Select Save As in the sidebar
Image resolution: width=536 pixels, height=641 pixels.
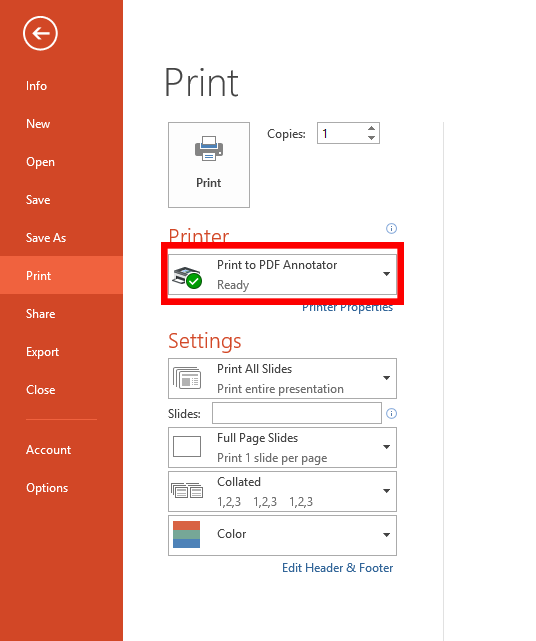pyautogui.click(x=46, y=238)
